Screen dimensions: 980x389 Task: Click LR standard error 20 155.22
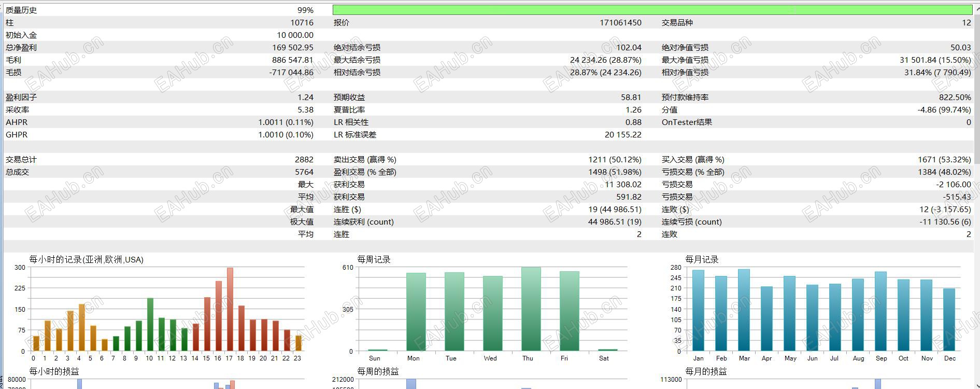pyautogui.click(x=623, y=135)
